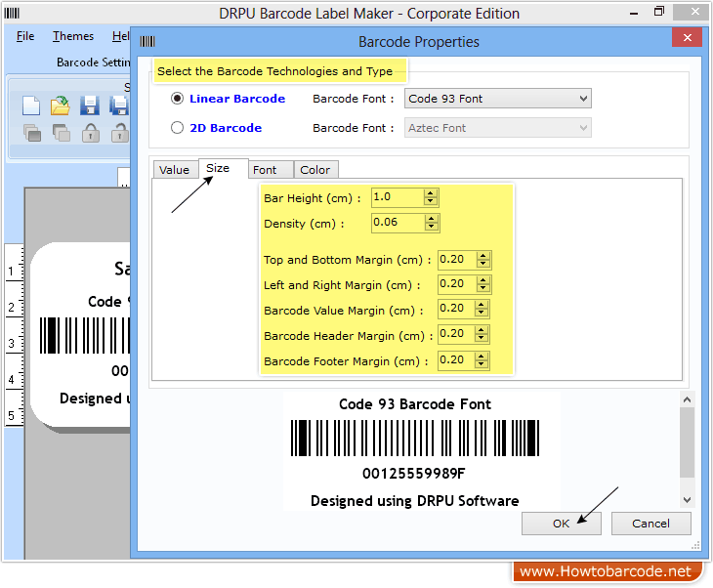Click the closed padlock Lock icon
Viewport: 713px width, 588px height.
click(91, 133)
